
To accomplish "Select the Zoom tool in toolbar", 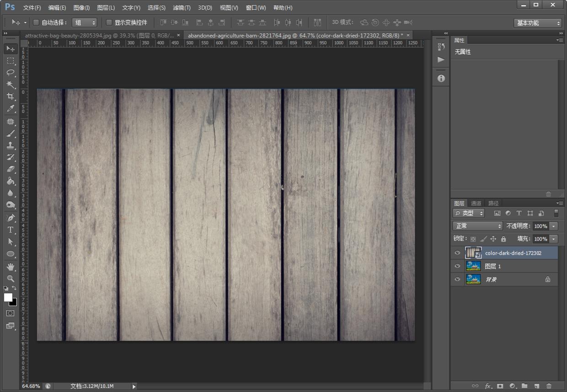I will [x=11, y=278].
